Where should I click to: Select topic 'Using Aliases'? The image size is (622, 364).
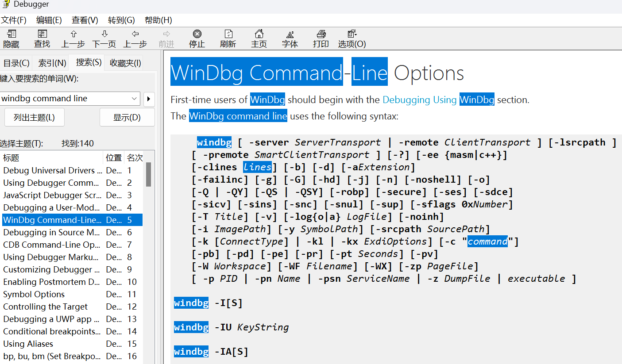pyautogui.click(x=72, y=344)
